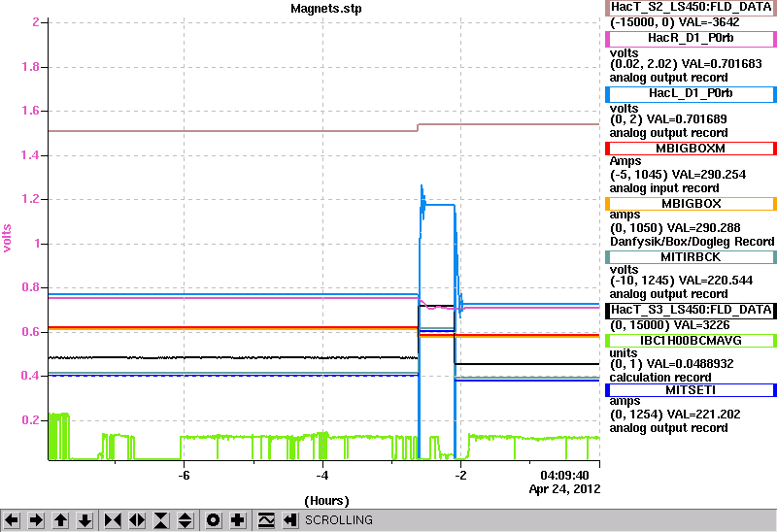Click the inward-pointing vertical zoom icon
Screen dimensions: 777x532
[161, 520]
